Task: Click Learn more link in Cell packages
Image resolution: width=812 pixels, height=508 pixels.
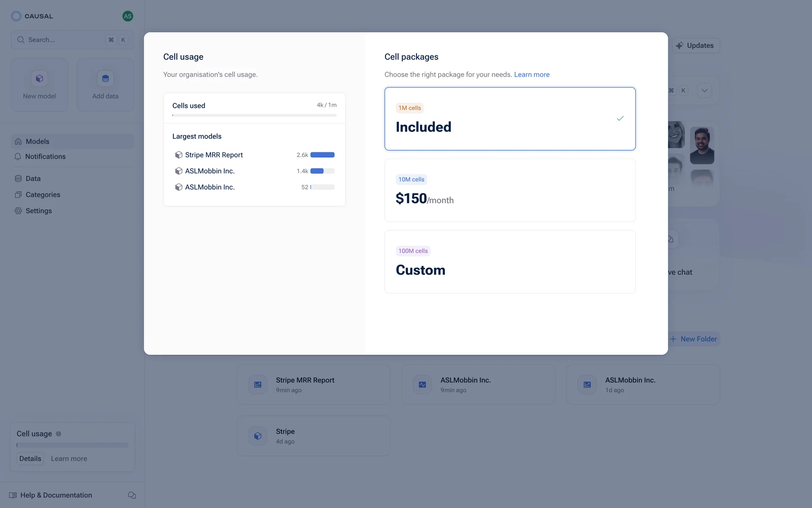Action: [x=532, y=75]
